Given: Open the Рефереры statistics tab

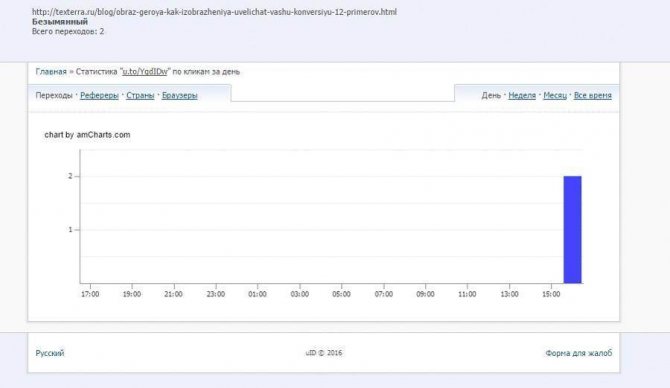Looking at the screenshot, I should (99, 95).
